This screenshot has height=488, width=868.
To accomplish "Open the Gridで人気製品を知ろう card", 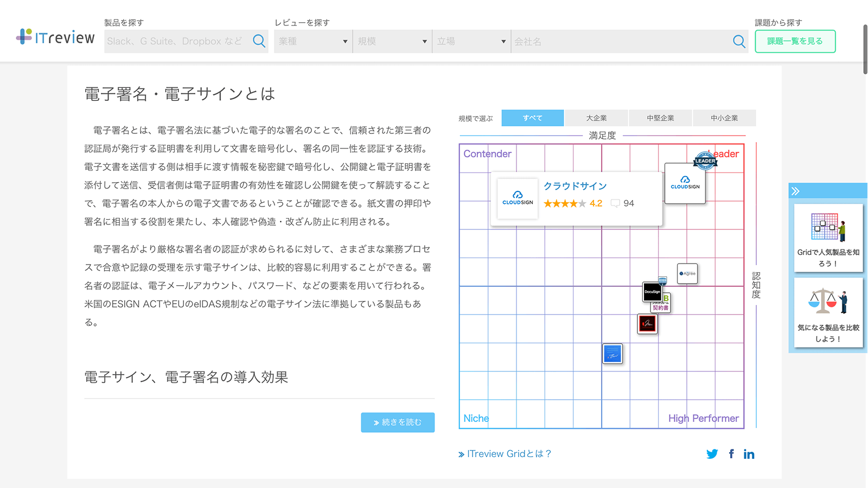I will 828,238.
